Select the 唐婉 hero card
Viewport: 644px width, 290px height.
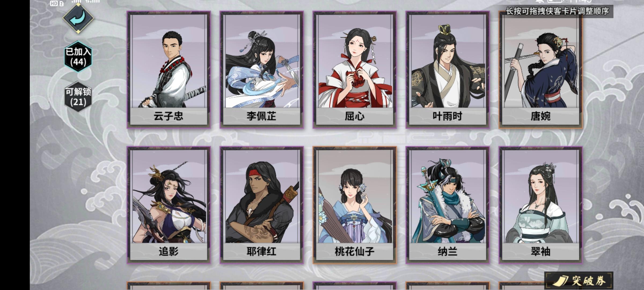pyautogui.click(x=540, y=70)
